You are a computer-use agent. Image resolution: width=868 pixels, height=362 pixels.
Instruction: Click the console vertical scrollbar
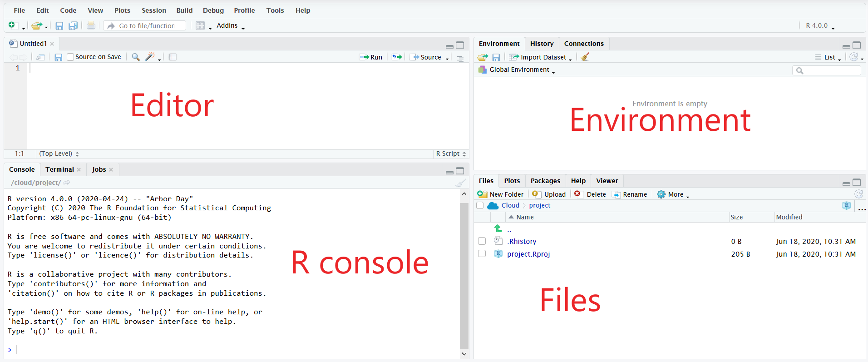click(x=464, y=273)
